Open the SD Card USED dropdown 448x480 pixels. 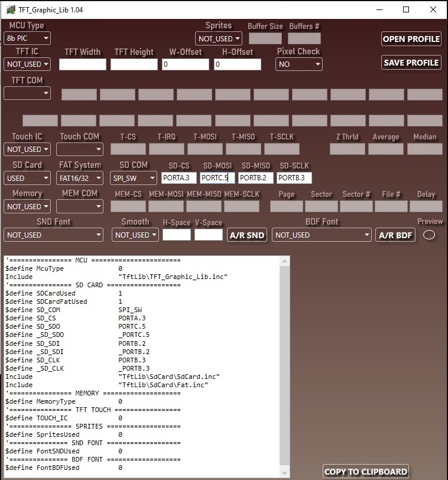(x=27, y=178)
